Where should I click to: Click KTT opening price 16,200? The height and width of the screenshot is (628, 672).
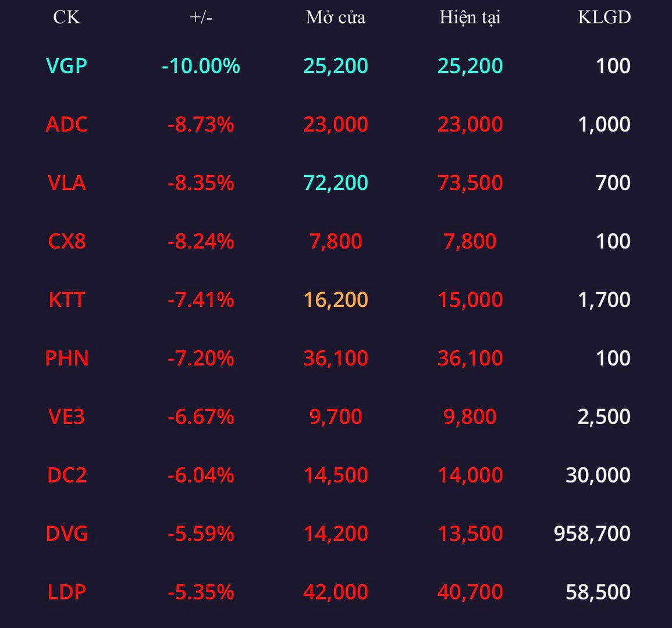pos(336,299)
